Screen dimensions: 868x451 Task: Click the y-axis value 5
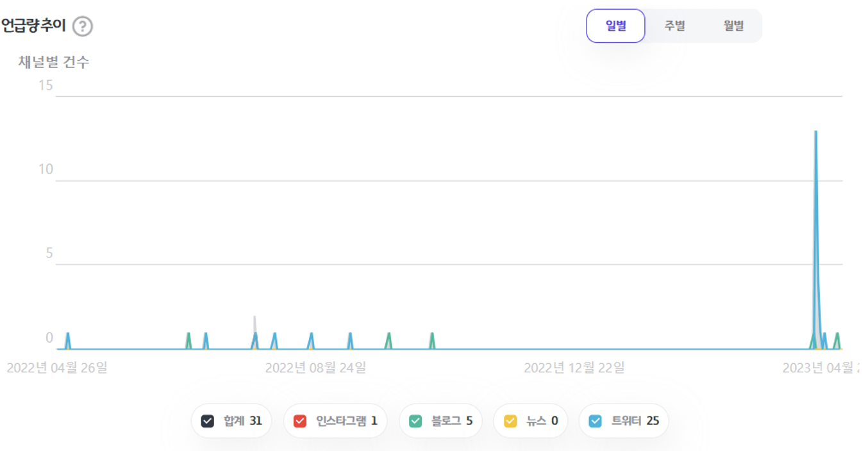tap(49, 254)
